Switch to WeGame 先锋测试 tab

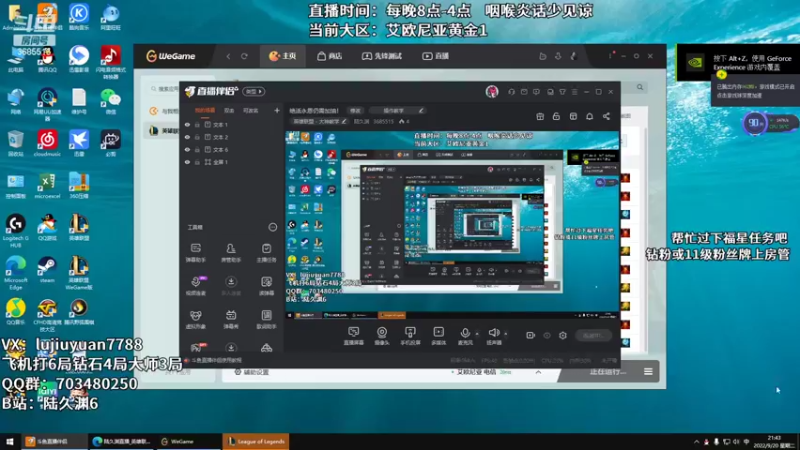pos(382,56)
